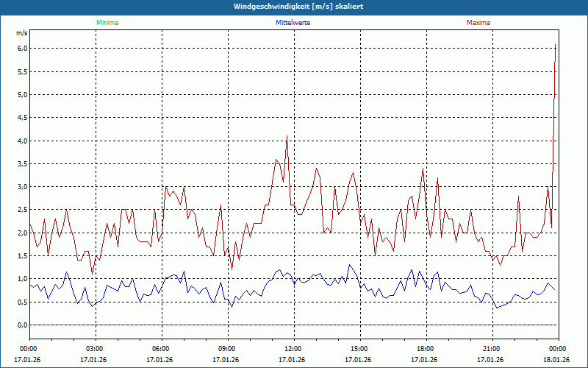
Task: Click the 15:00 time axis label
Action: point(359,349)
